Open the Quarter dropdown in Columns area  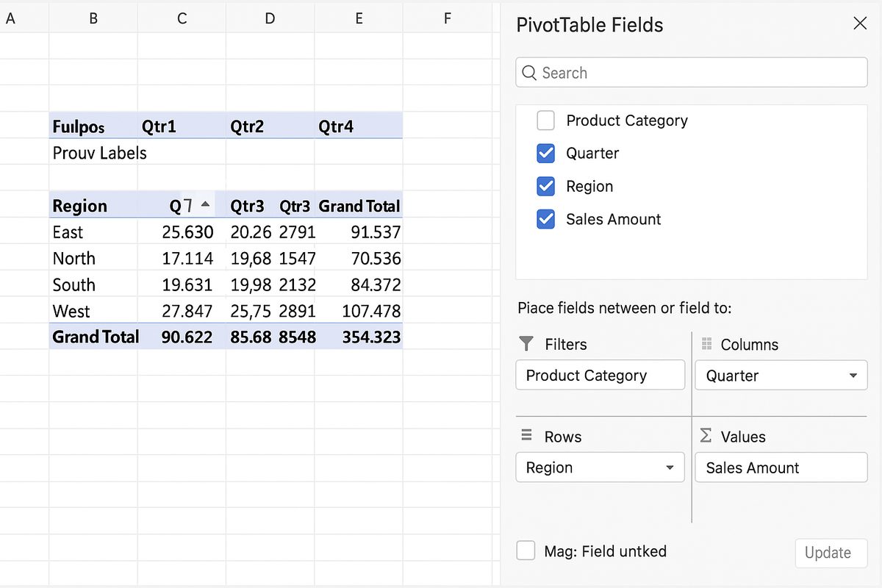853,376
